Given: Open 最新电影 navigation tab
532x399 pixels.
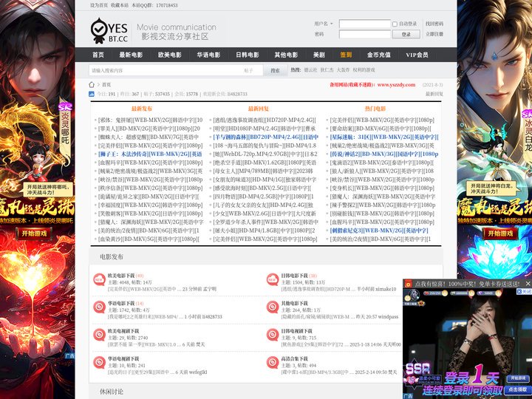Looking at the screenshot, I should [x=131, y=55].
